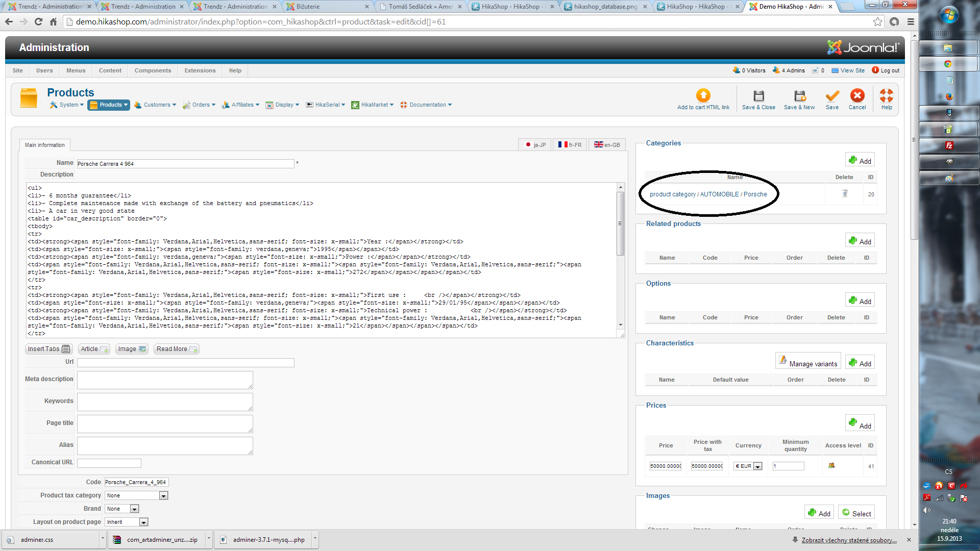Click the Save checkmark icon
The height and width of the screenshot is (551, 980).
[x=832, y=96]
